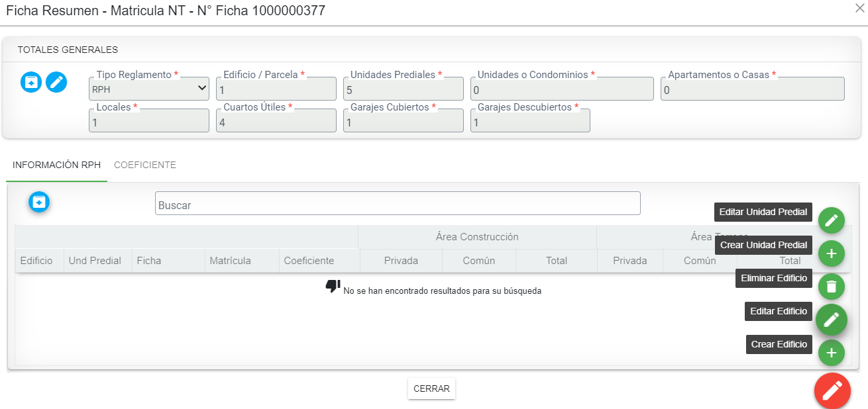The width and height of the screenshot is (868, 409).
Task: Click into the Buscar search field
Action: click(x=398, y=204)
